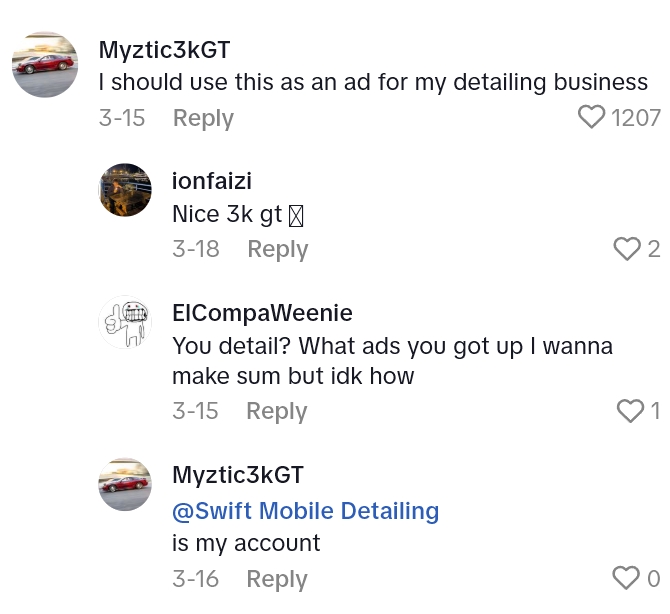
Task: Open ionfaizi's profile avatar
Action: [125, 190]
